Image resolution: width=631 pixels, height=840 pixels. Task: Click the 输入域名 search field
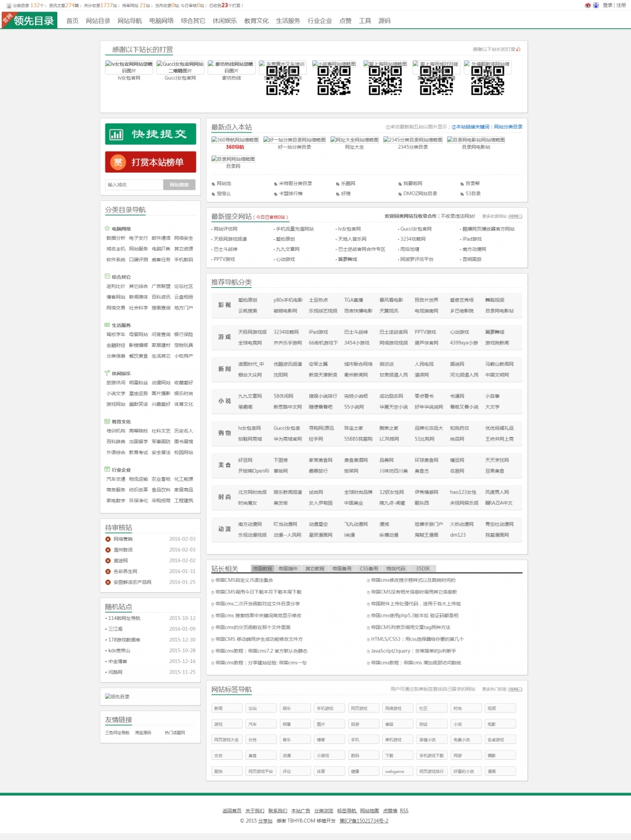tap(134, 185)
